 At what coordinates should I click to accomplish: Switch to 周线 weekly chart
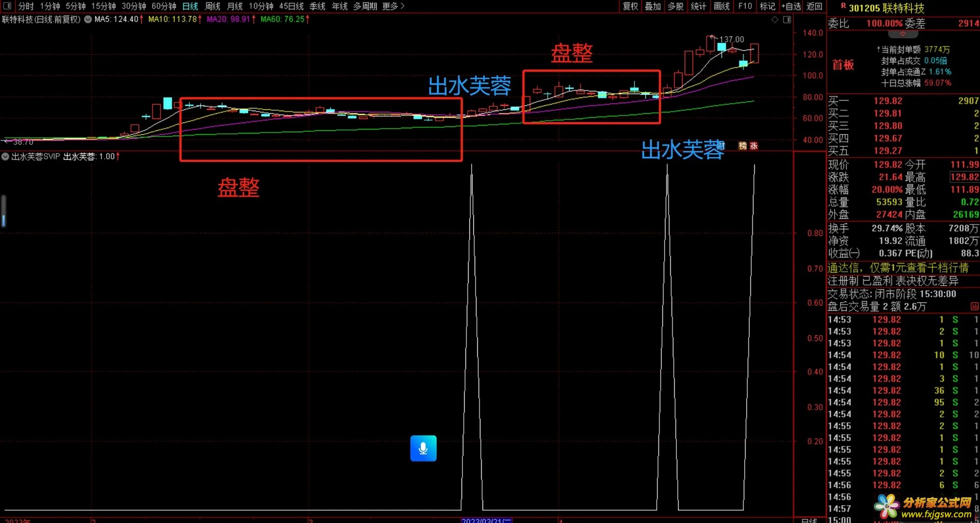pos(212,6)
